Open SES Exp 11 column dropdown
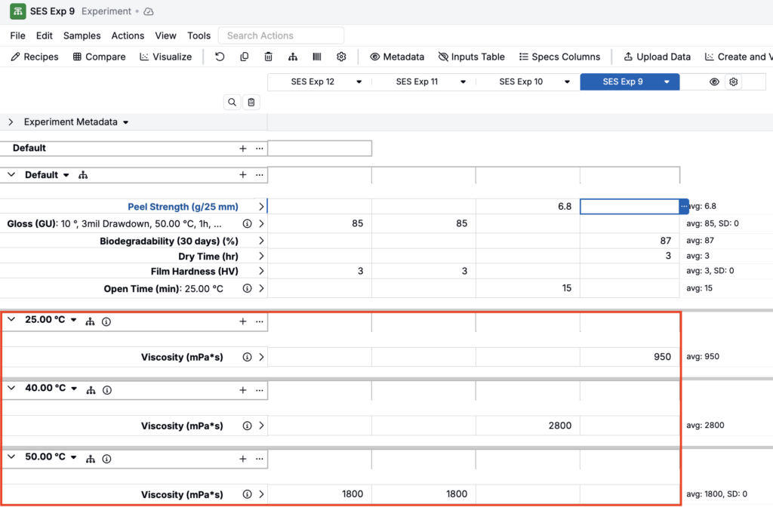Viewport: 773px width, 532px height. click(x=463, y=81)
